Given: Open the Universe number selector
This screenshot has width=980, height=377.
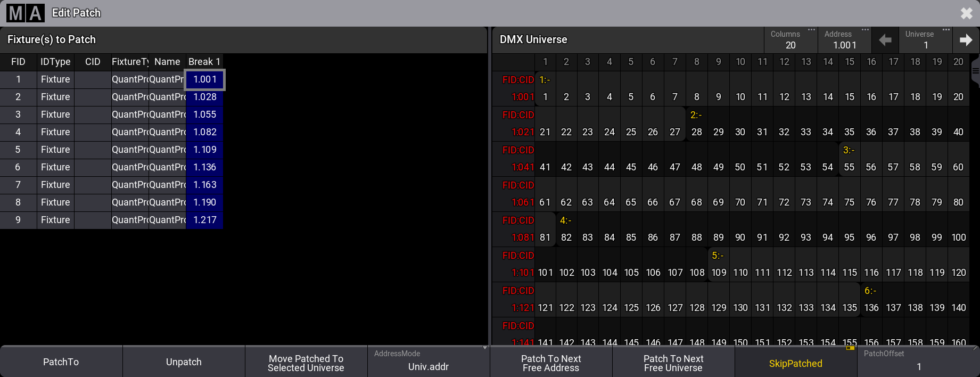Looking at the screenshot, I should (x=925, y=40).
